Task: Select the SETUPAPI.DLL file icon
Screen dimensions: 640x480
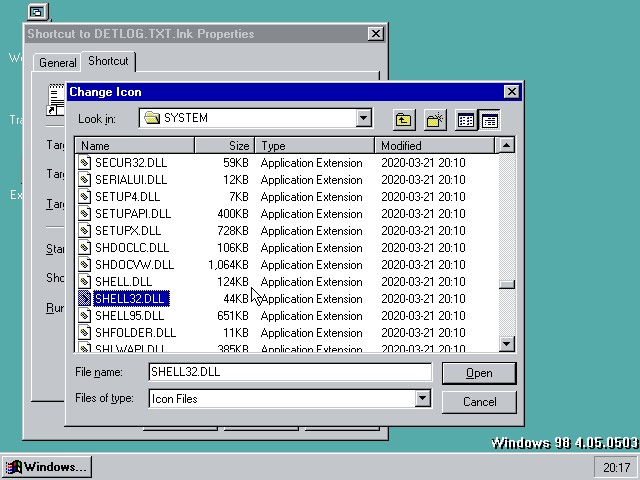Action: point(86,214)
